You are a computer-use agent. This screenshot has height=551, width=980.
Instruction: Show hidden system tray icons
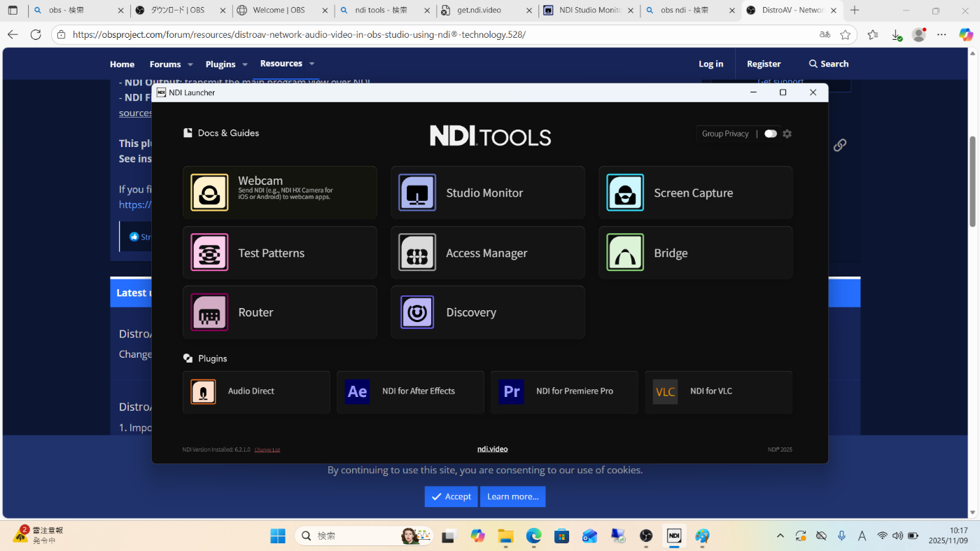coord(780,536)
